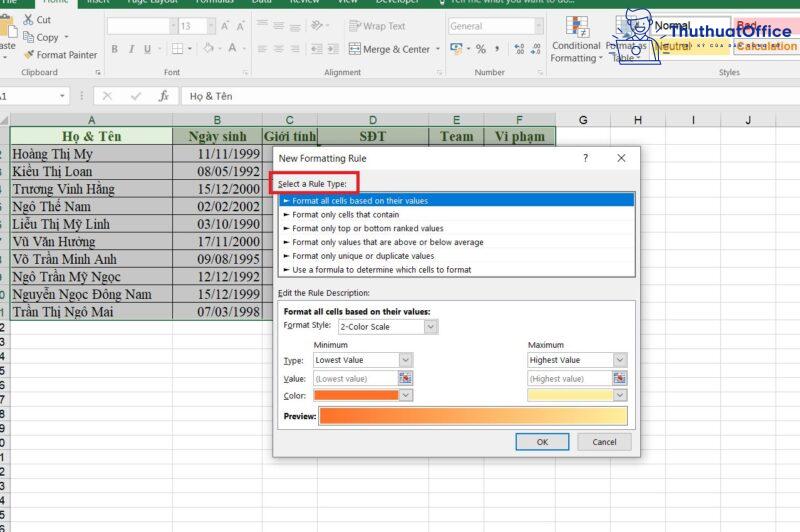Click Merge & Center button
Screen dimensions: 800x532
[x=390, y=49]
